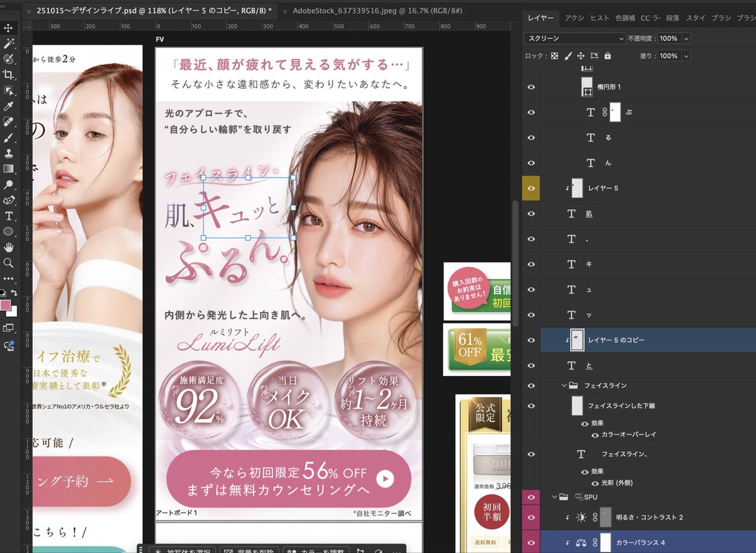Toggle visibility of レイヤー 5 のコピー
The image size is (756, 553).
click(x=531, y=340)
